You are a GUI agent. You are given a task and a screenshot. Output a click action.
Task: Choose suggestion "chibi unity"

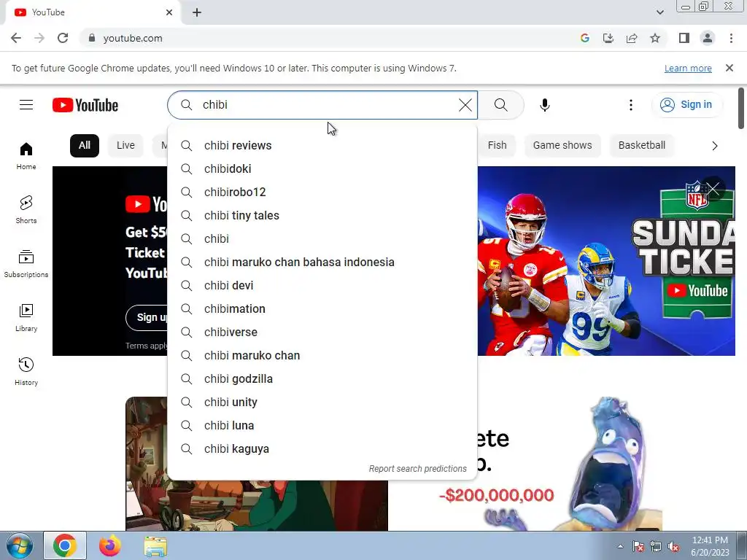pos(322,402)
